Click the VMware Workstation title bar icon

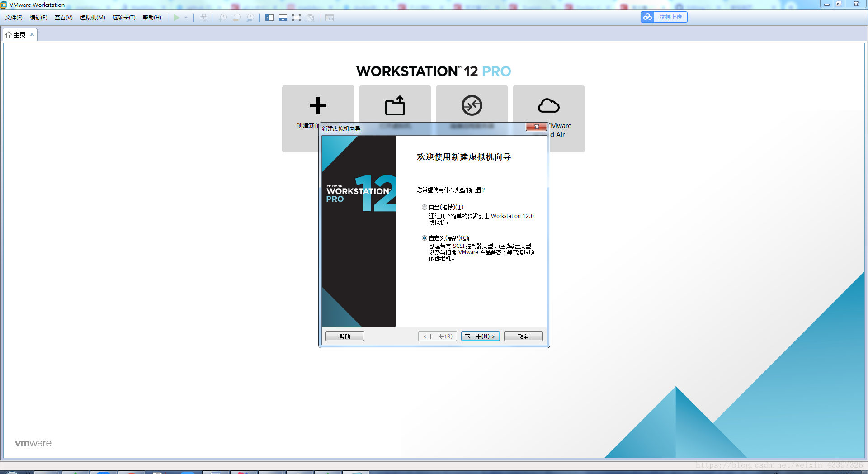tap(4, 5)
